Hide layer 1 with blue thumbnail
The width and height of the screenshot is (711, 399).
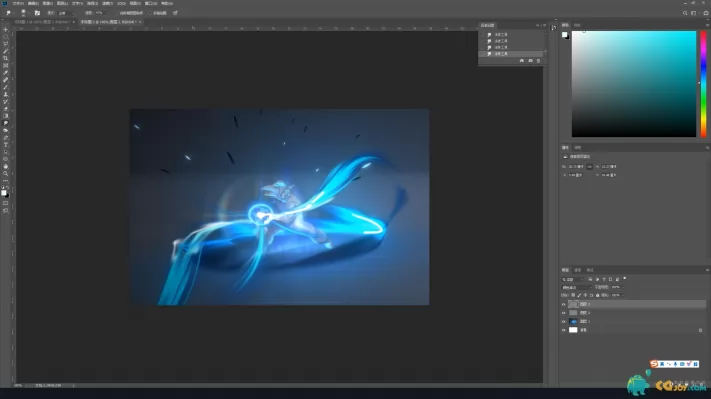564,321
